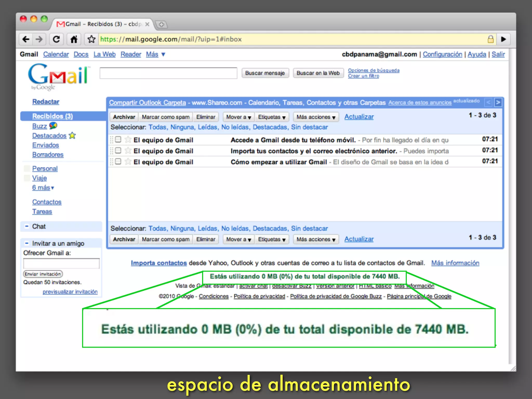Go to the browser home page icon

[74, 39]
